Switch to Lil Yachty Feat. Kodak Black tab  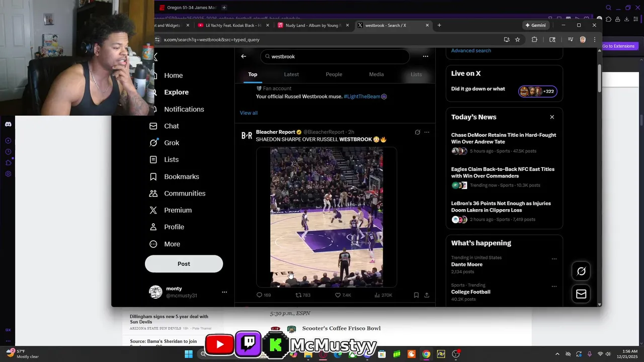click(x=232, y=25)
